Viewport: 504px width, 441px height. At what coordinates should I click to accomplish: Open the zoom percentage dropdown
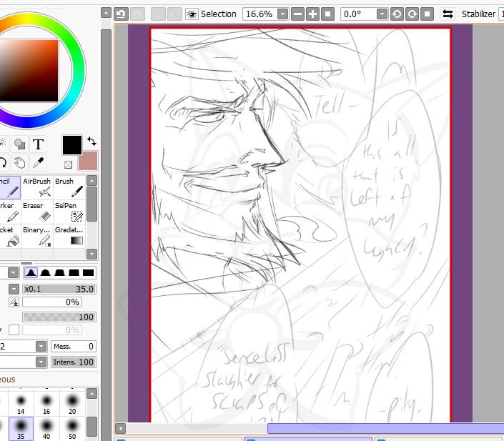283,14
